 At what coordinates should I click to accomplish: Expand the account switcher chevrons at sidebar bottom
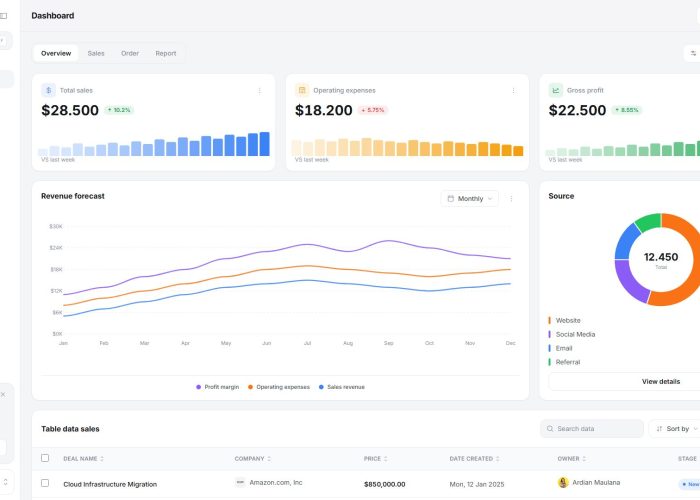click(x=5, y=482)
